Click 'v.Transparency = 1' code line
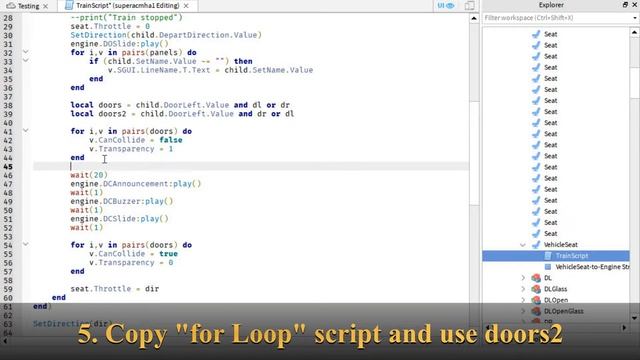The image size is (640, 360). point(131,149)
